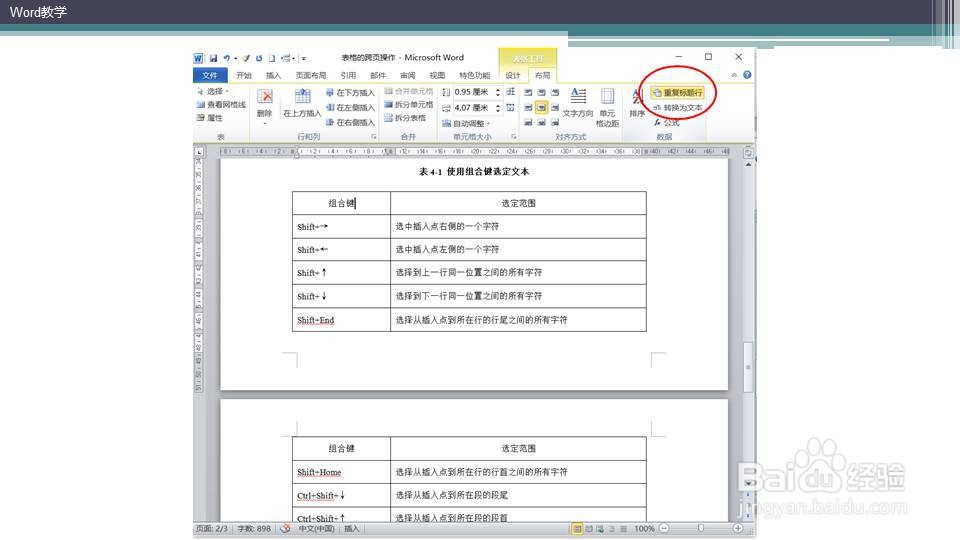Collapse ribbon with caret icon
The width and height of the screenshot is (960, 540).
734,75
